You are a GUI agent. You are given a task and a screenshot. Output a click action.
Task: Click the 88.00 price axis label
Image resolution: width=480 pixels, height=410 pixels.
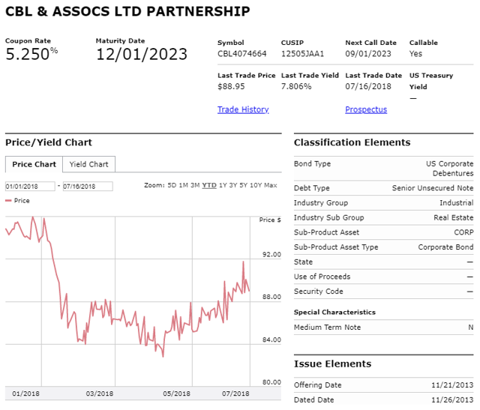pyautogui.click(x=272, y=297)
